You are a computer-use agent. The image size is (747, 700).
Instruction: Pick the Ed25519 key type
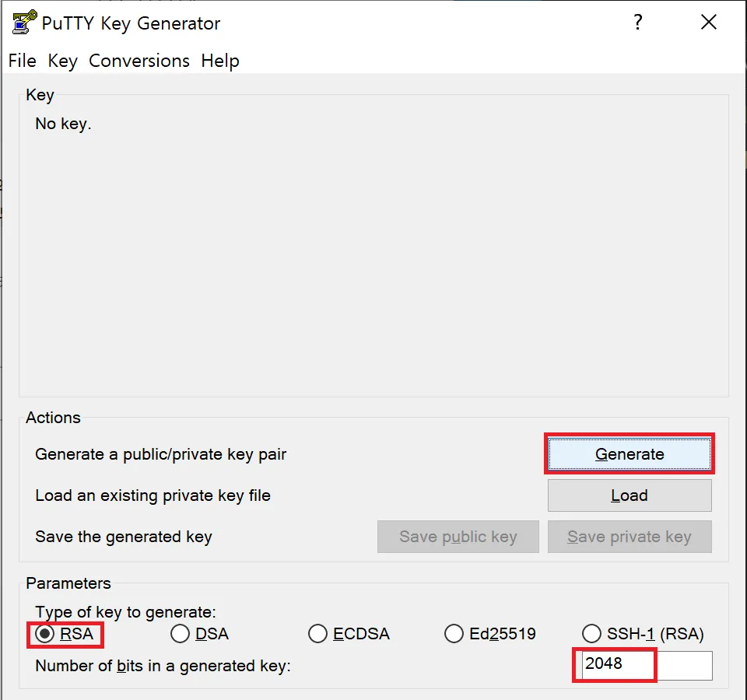[x=454, y=634]
